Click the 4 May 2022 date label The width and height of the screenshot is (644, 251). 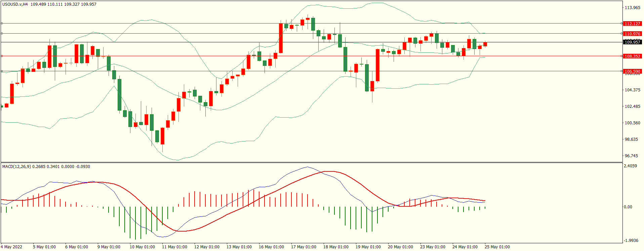[11, 247]
